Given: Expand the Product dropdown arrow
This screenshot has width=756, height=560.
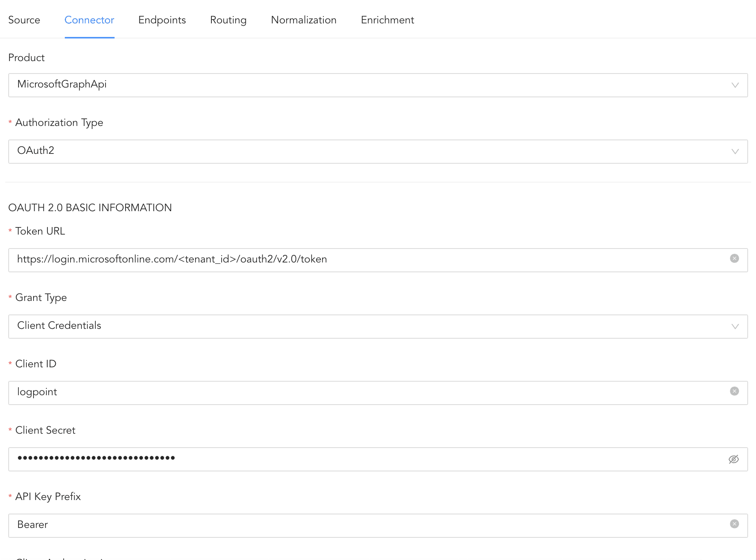Looking at the screenshot, I should tap(735, 85).
